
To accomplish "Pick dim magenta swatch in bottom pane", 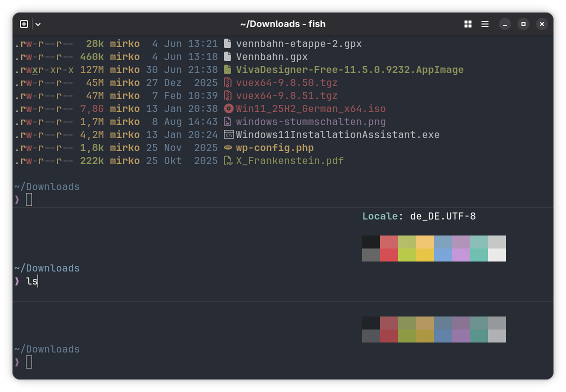I will click(x=461, y=323).
